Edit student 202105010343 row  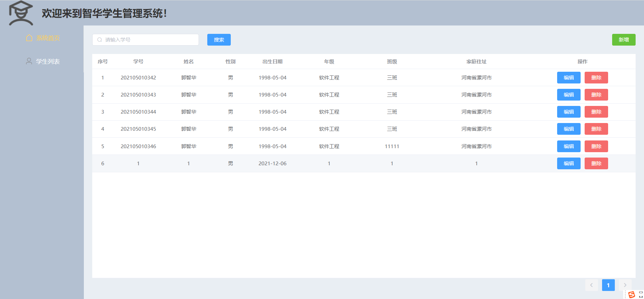click(x=569, y=95)
